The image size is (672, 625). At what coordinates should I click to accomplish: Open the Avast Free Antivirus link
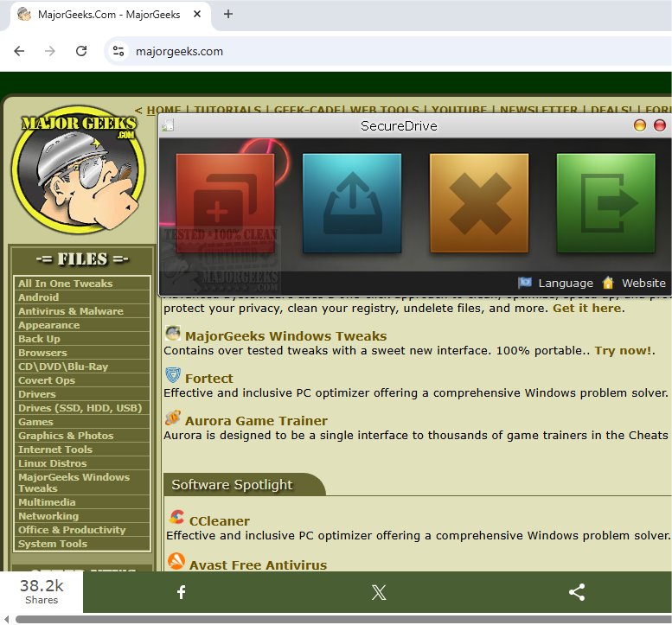(258, 565)
